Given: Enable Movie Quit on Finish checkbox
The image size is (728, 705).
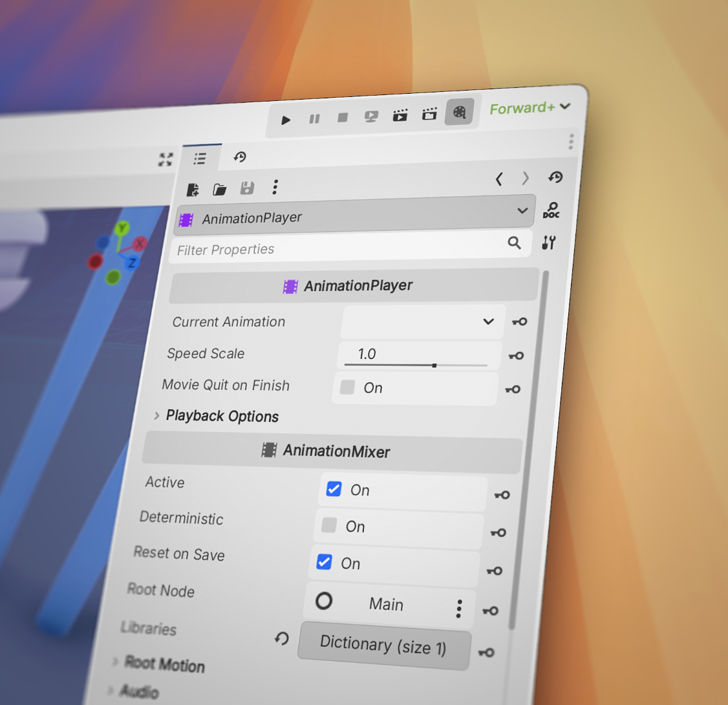Looking at the screenshot, I should (x=347, y=387).
